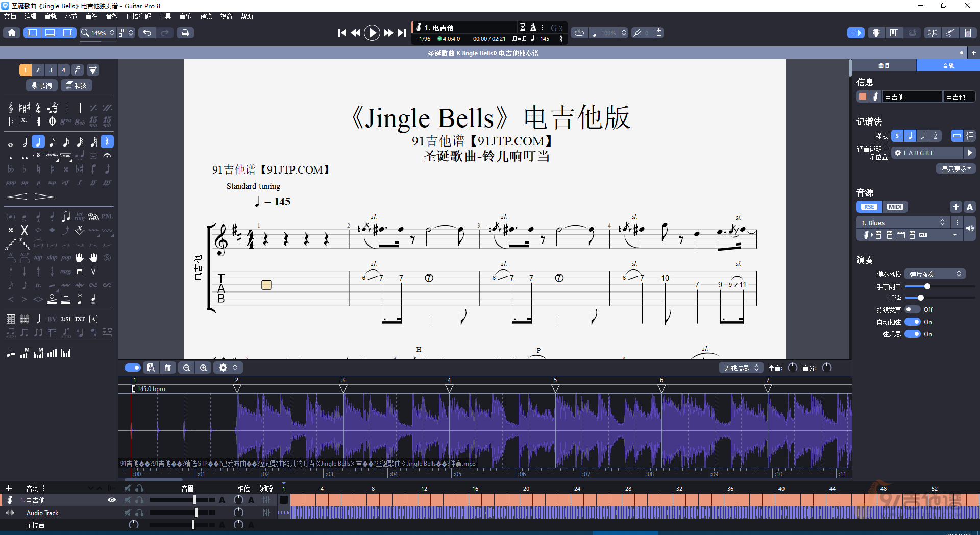Enable countdown hourglass icon

click(522, 27)
